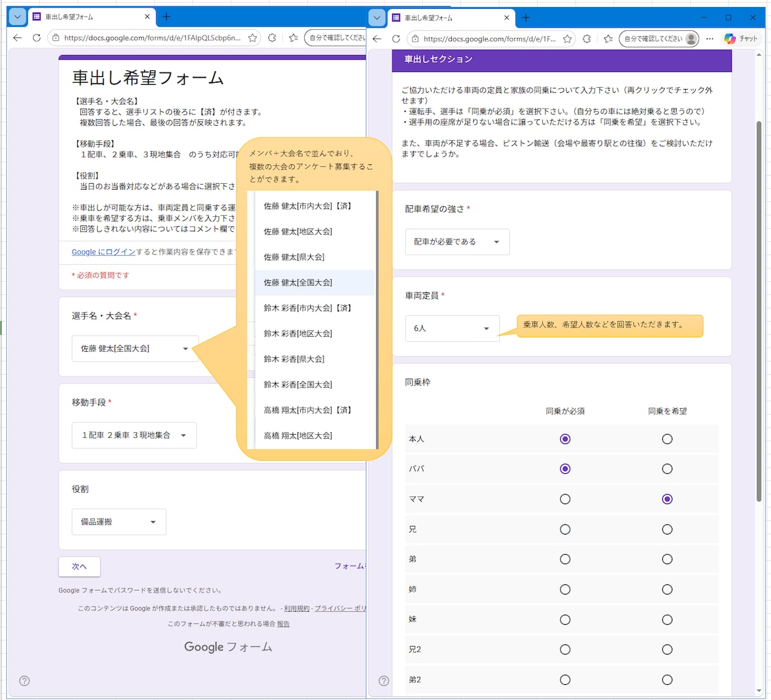771x700 pixels.
Task: Click site info lock icon in left window
Action: point(56,38)
